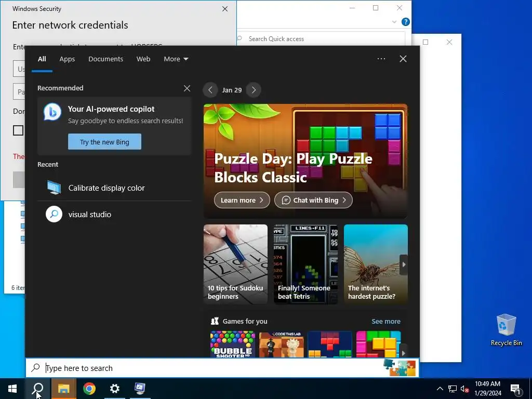Viewport: 532px width, 399px height.
Task: Switch to the Web search tab
Action: pyautogui.click(x=143, y=59)
